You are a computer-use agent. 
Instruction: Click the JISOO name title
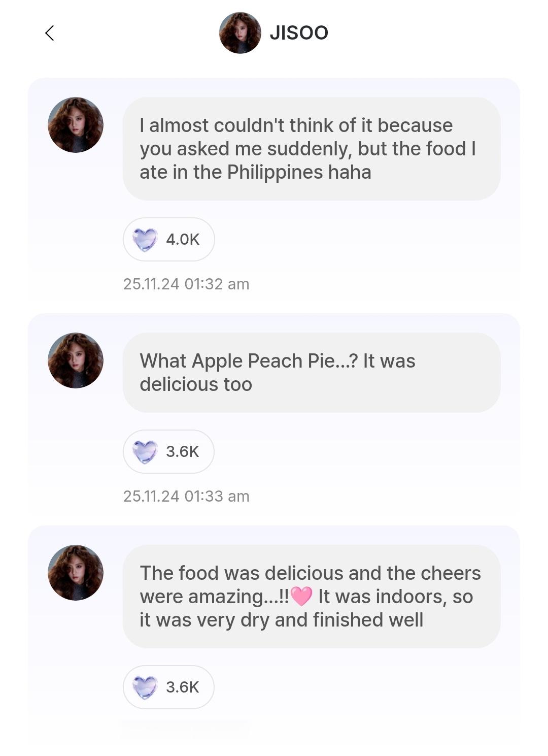[x=299, y=33]
